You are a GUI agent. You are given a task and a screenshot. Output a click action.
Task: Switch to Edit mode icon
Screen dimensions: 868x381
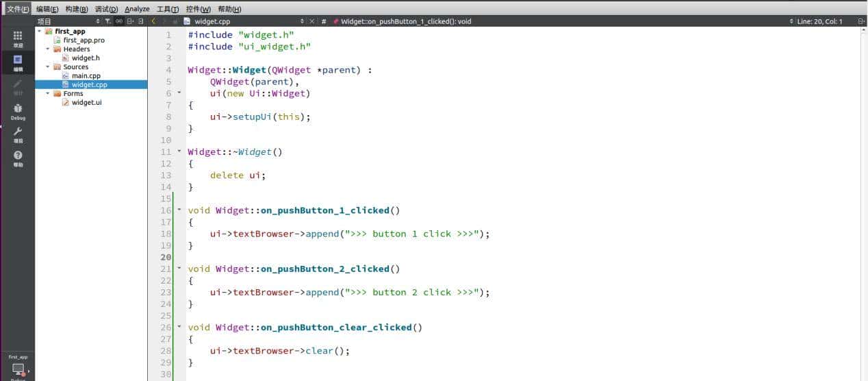[x=18, y=62]
